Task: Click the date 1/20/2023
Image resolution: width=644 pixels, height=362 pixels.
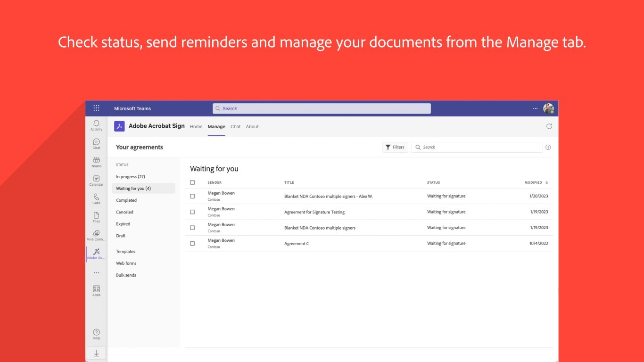Action: click(x=539, y=196)
